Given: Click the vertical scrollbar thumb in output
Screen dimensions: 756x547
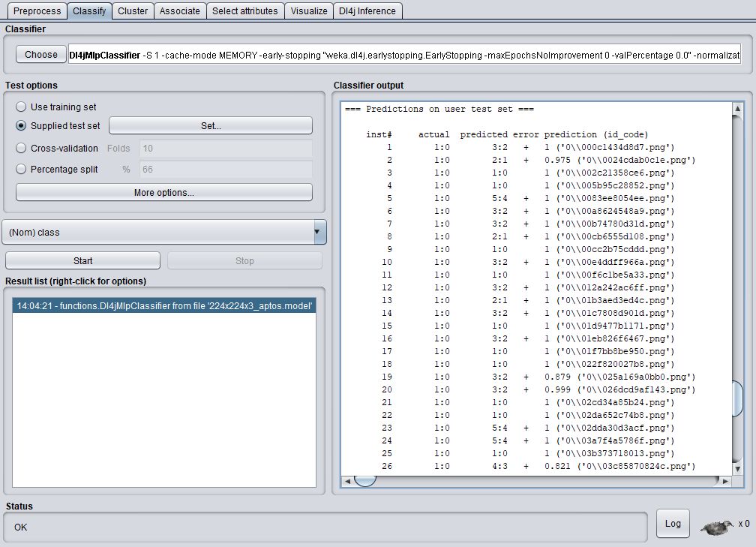Looking at the screenshot, I should pos(738,398).
